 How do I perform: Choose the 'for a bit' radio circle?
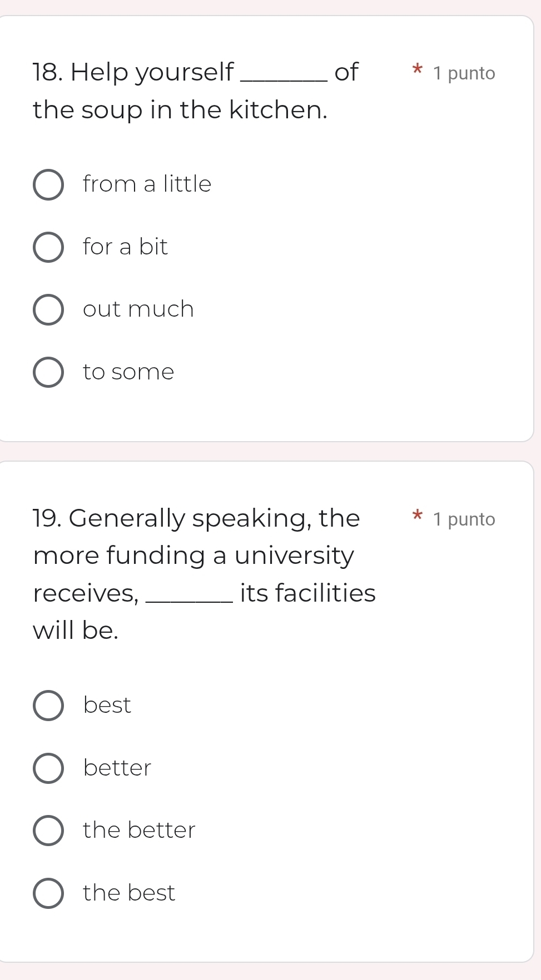pyautogui.click(x=48, y=247)
